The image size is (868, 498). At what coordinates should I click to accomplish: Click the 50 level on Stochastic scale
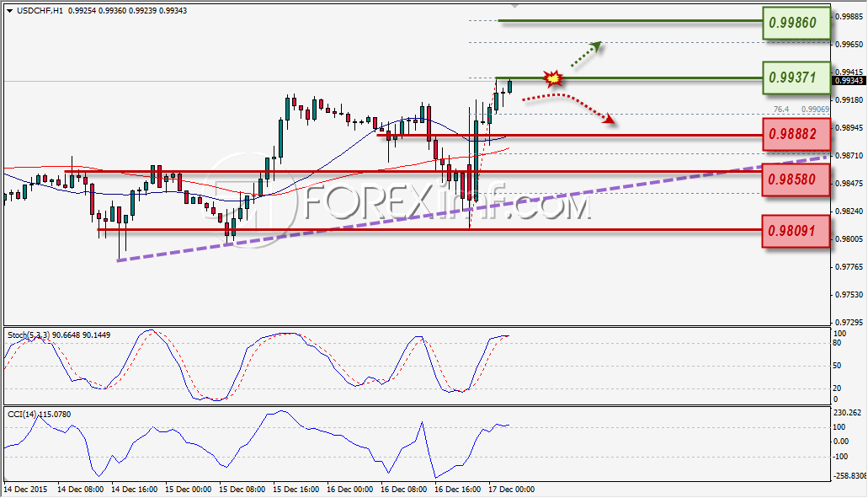click(837, 367)
